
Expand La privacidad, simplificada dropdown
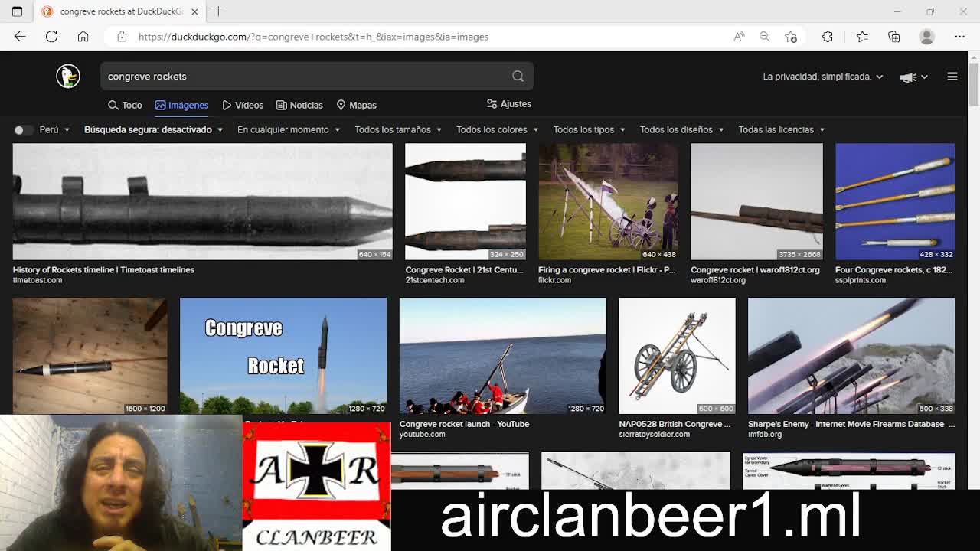[x=823, y=77]
